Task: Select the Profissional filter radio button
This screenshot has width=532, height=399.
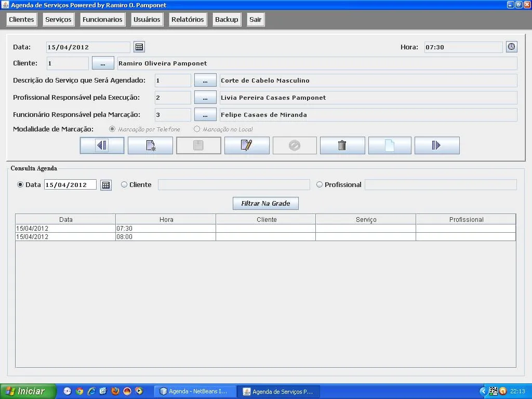Action: point(320,184)
